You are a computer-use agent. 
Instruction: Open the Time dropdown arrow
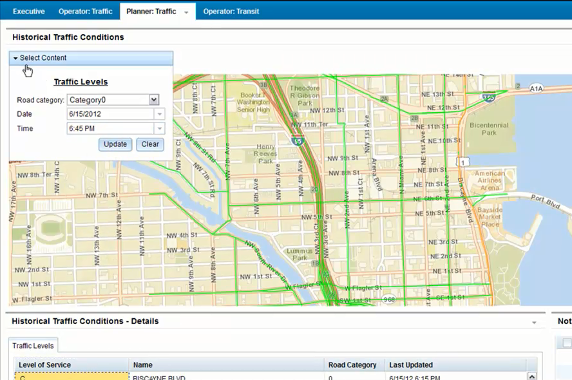(x=160, y=128)
